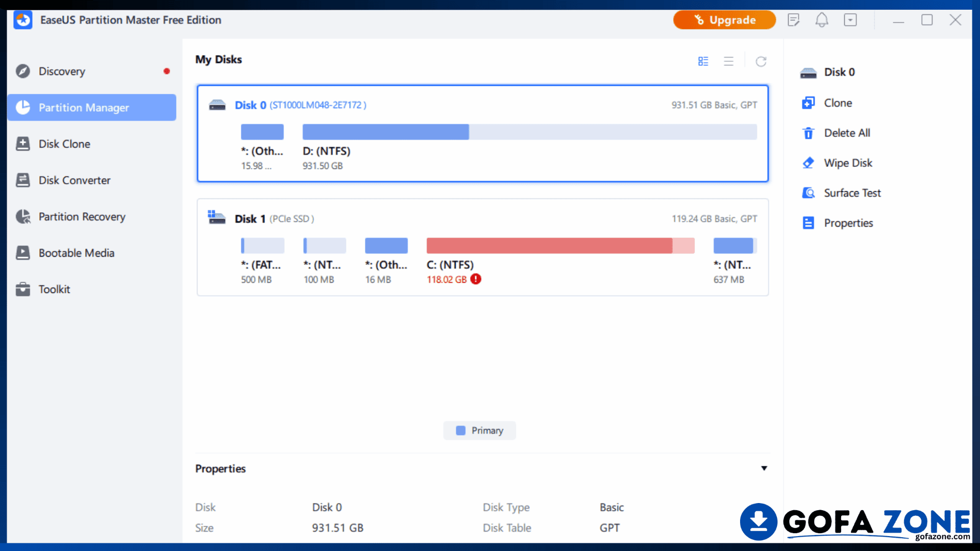Click the Bootable Media icon

coord(23,253)
